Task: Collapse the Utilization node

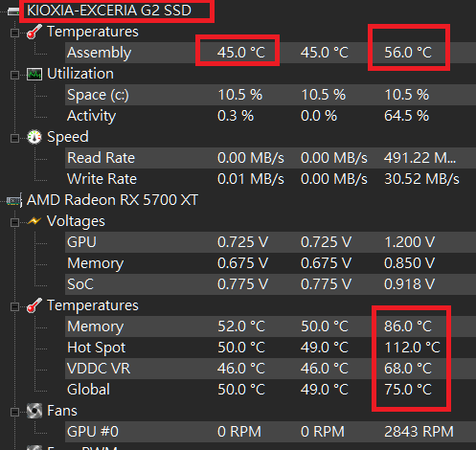Action: click(14, 75)
